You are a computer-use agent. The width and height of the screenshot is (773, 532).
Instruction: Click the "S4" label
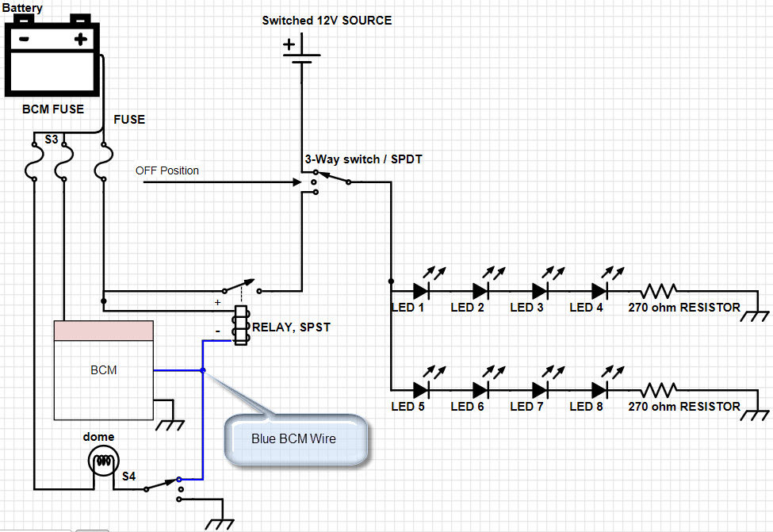pos(128,476)
